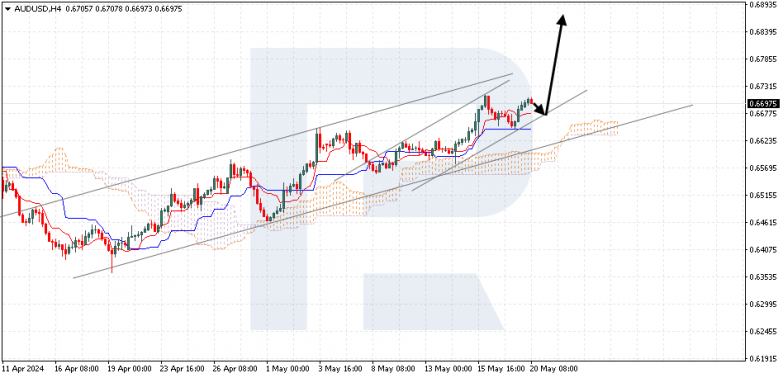Viewport: 782px width, 378px height.
Task: Click the AUDUSD,H4 symbol label
Action: tap(37, 8)
